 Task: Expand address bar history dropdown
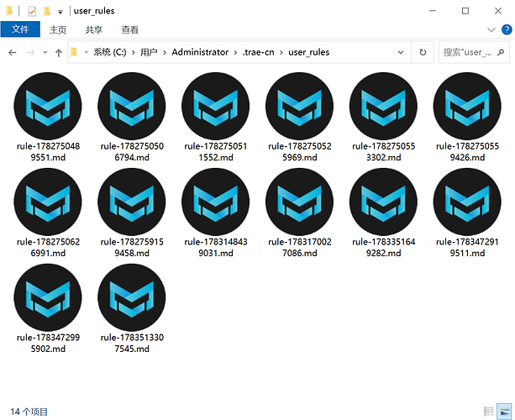coord(401,52)
